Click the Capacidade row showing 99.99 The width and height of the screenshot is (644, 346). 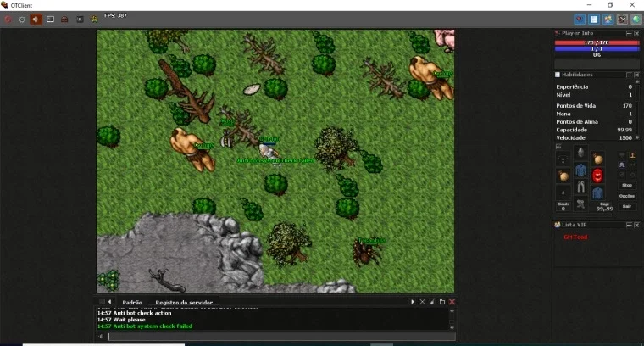pos(594,130)
